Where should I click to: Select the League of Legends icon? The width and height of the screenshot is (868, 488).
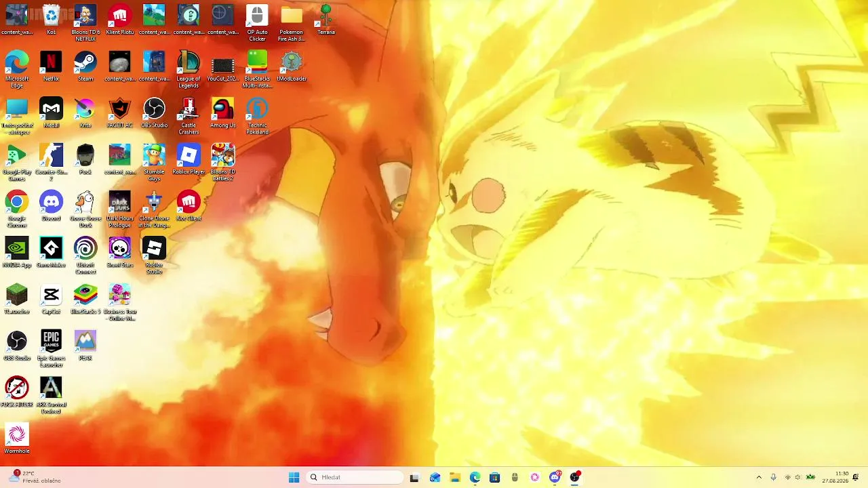(189, 70)
